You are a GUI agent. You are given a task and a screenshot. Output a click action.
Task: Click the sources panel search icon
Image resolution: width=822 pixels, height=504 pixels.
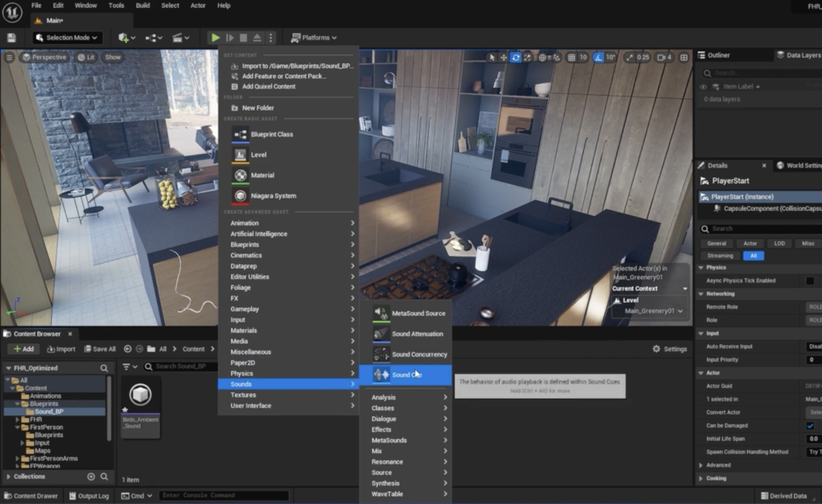pyautogui.click(x=104, y=368)
